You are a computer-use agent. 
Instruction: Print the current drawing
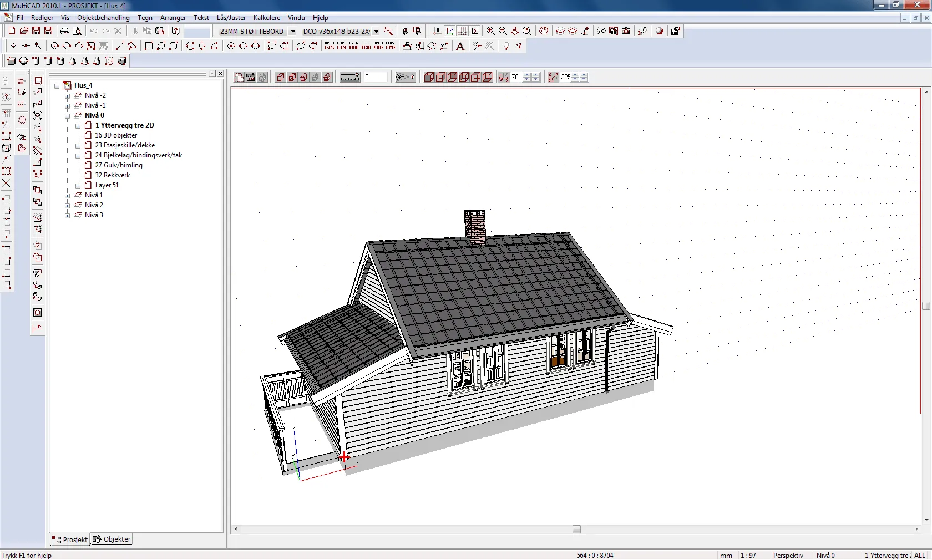[64, 31]
